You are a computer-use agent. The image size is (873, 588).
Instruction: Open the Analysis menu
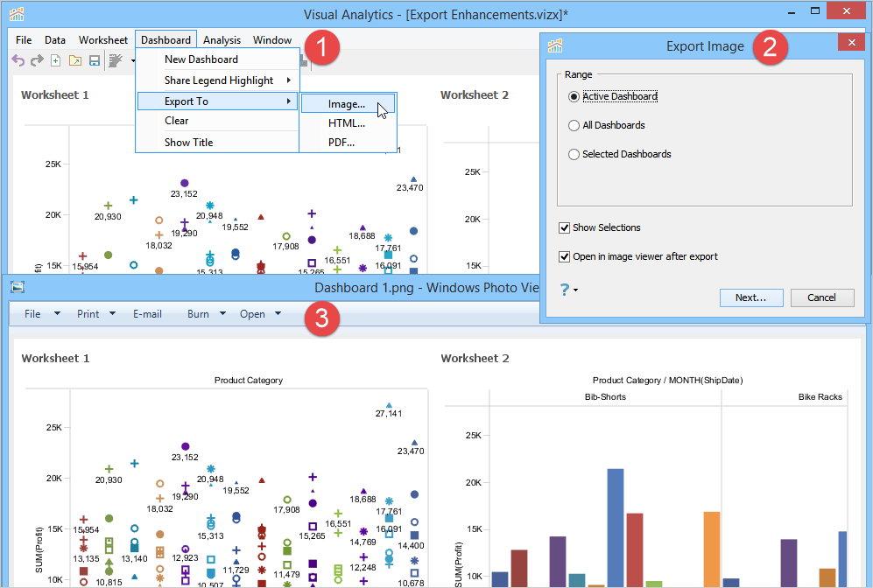pyautogui.click(x=222, y=40)
